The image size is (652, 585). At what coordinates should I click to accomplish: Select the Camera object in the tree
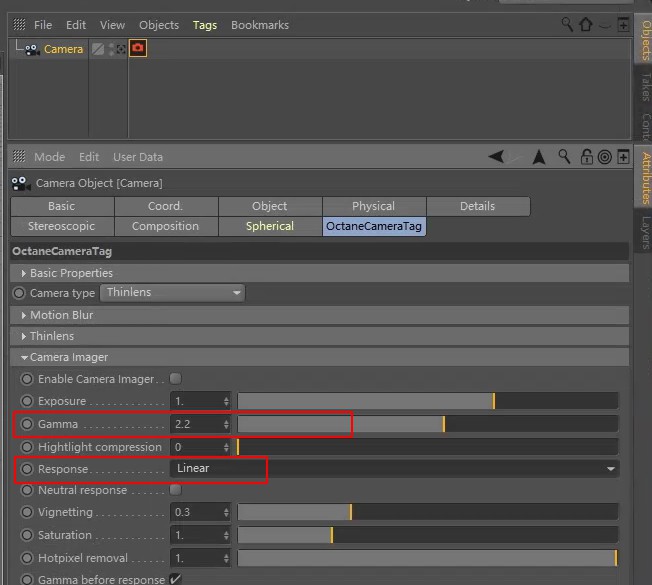[63, 49]
